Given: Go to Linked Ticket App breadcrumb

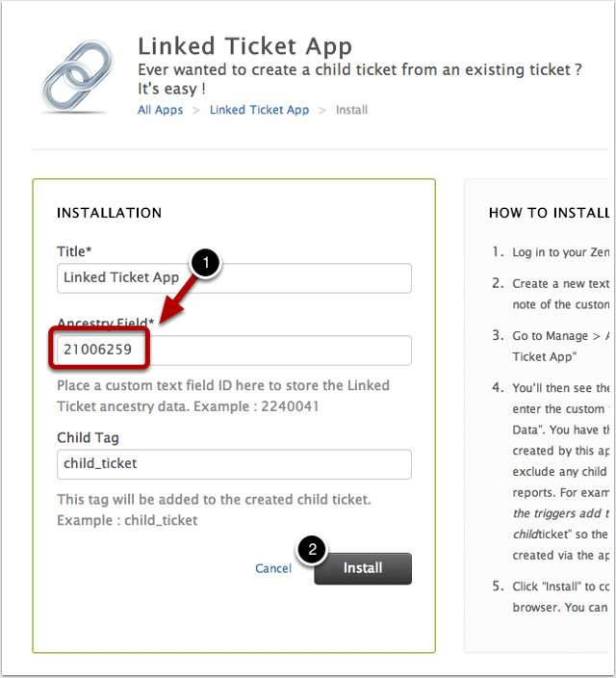Looking at the screenshot, I should click(x=259, y=110).
